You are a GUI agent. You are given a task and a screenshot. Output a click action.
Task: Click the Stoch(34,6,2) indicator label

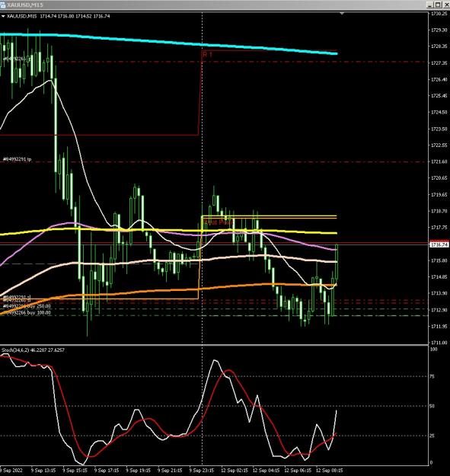pyautogui.click(x=33, y=350)
